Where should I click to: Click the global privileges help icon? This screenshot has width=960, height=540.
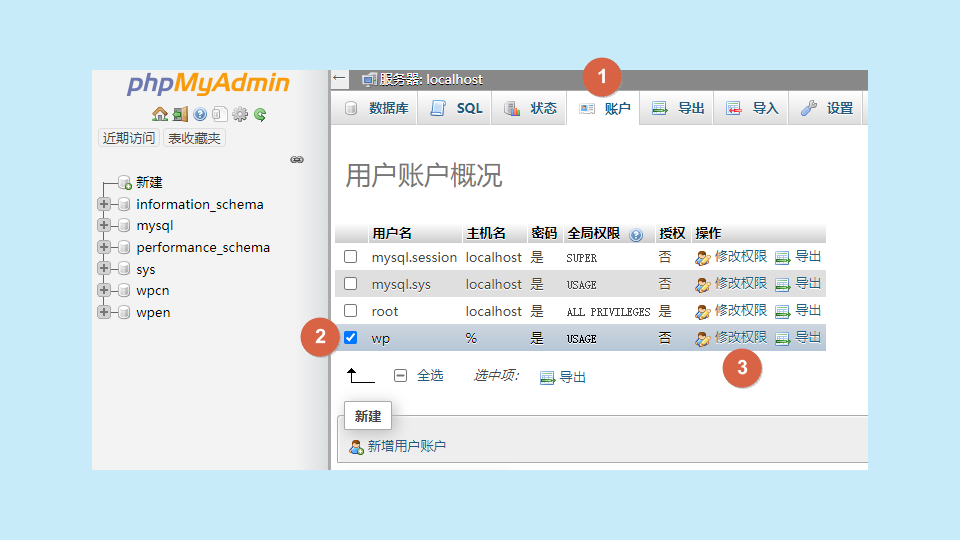click(636, 234)
